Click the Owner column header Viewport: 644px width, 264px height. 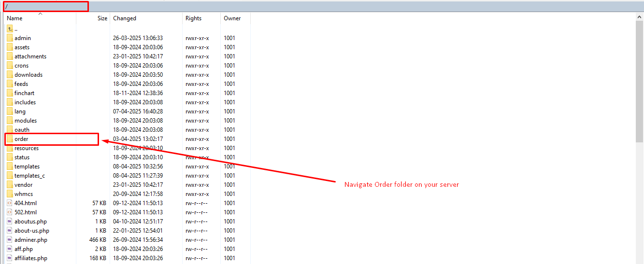point(232,18)
